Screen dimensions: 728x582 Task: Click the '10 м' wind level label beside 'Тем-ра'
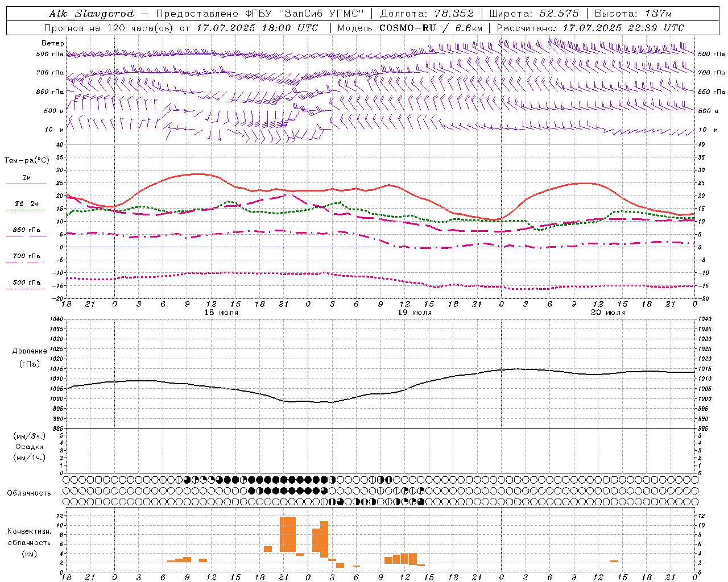(55, 130)
